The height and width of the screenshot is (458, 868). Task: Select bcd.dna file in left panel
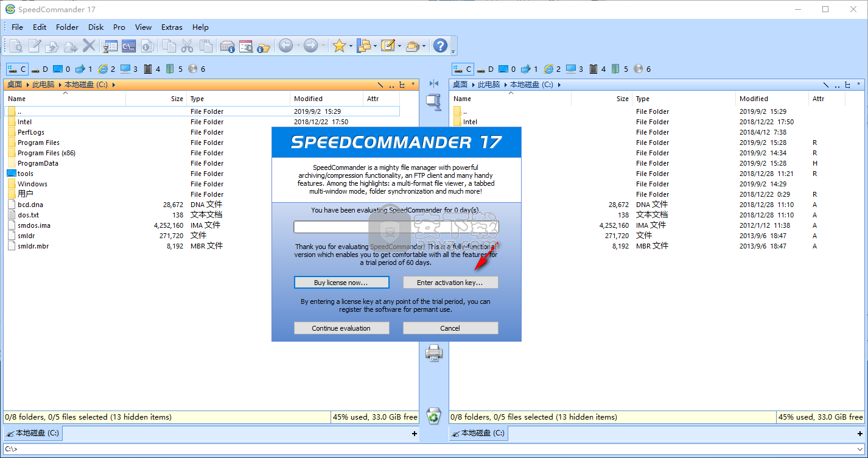click(x=32, y=205)
